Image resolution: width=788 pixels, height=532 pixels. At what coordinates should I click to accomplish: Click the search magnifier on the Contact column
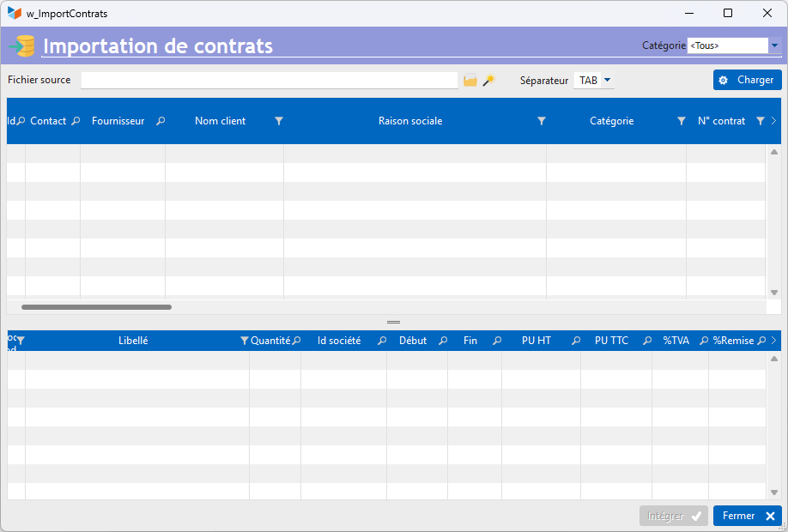pos(76,121)
